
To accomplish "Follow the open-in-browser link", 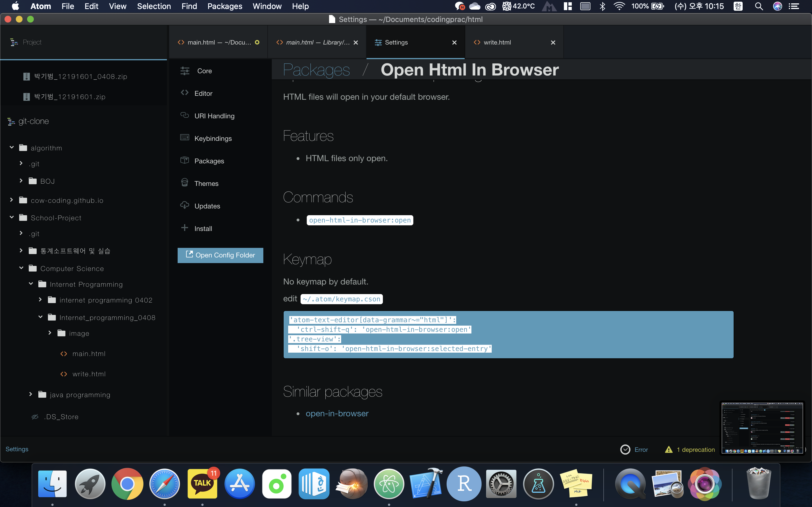I will tap(337, 413).
